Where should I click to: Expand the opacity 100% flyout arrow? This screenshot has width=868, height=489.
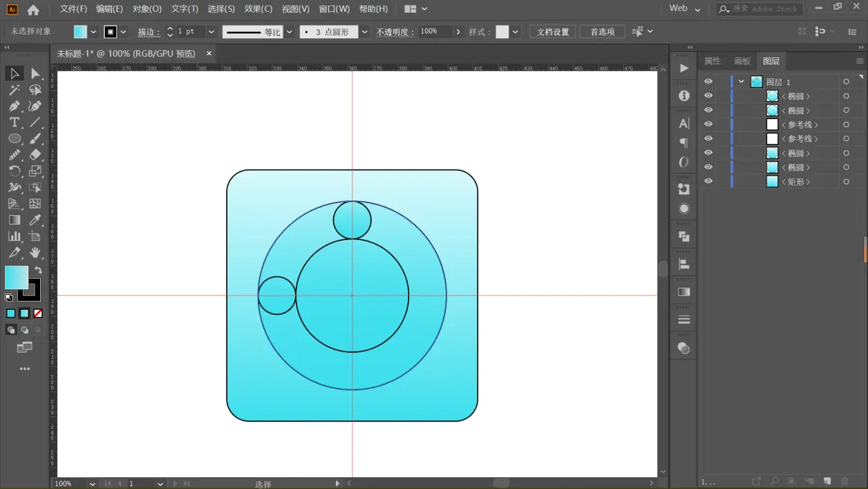tap(457, 32)
